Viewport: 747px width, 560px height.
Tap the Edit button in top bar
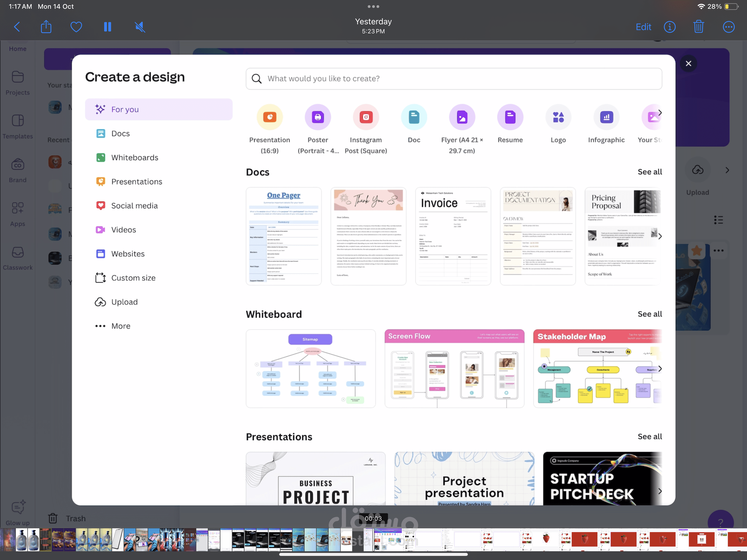(643, 27)
